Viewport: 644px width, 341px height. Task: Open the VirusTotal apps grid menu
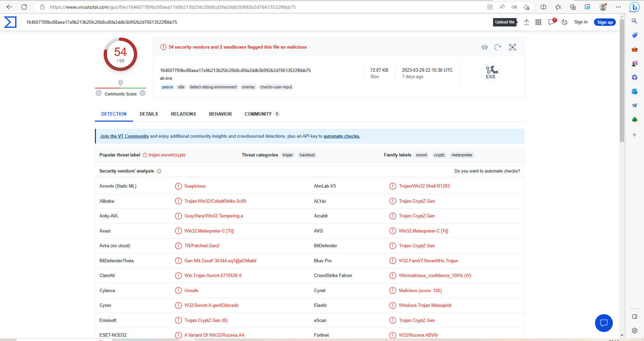(538, 22)
